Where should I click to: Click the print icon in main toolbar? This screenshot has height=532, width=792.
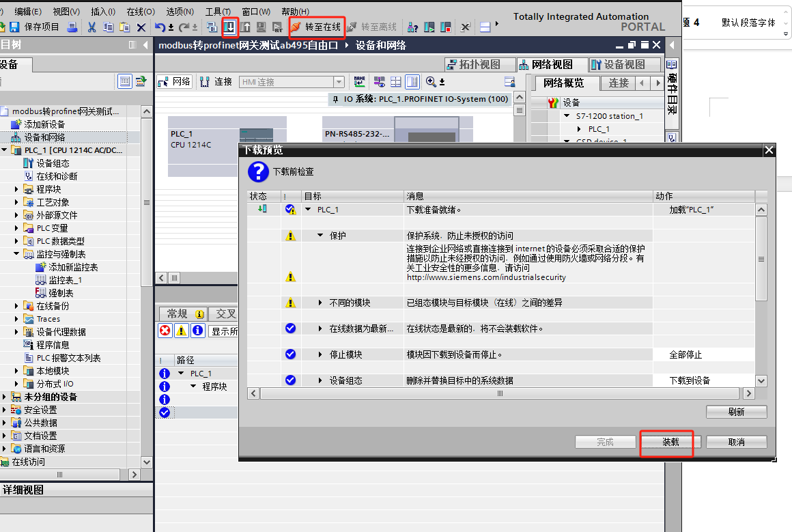click(72, 27)
